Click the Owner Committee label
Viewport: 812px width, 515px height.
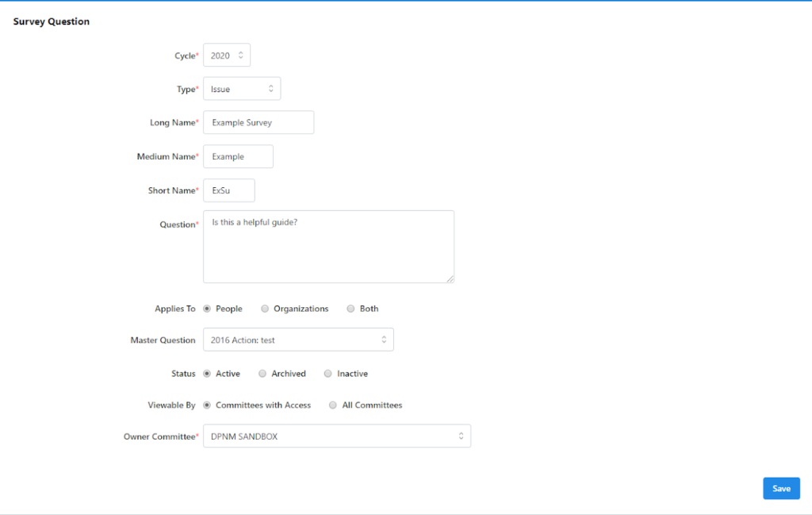pos(159,436)
